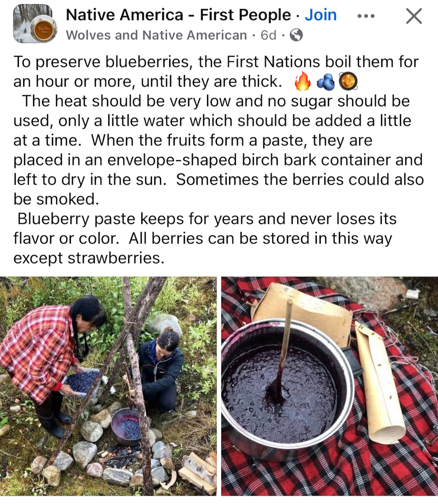Click the cooking pan emoji in the post
Viewport: 438px width, 504px height.
348,82
